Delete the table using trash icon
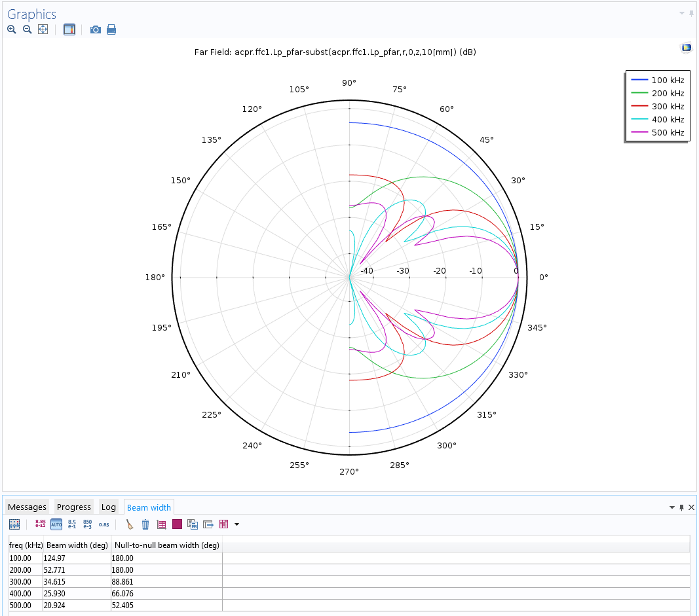This screenshot has height=616, width=699. 145,524
